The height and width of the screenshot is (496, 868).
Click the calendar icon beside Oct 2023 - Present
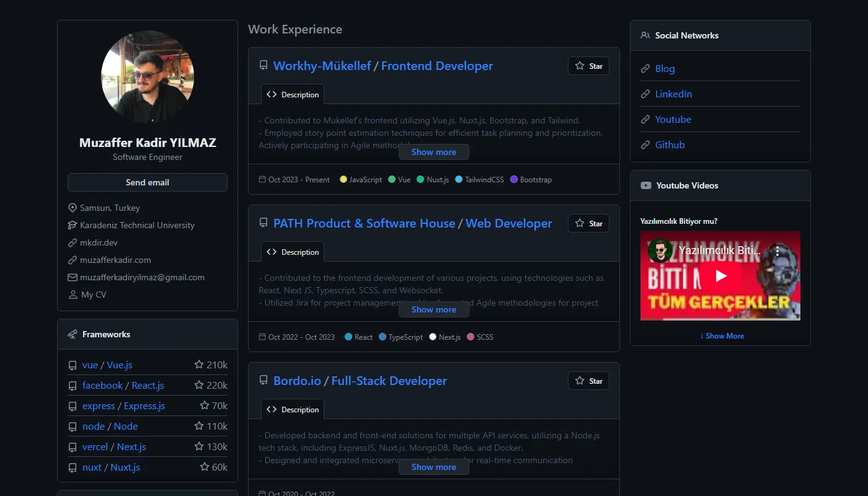tap(262, 179)
